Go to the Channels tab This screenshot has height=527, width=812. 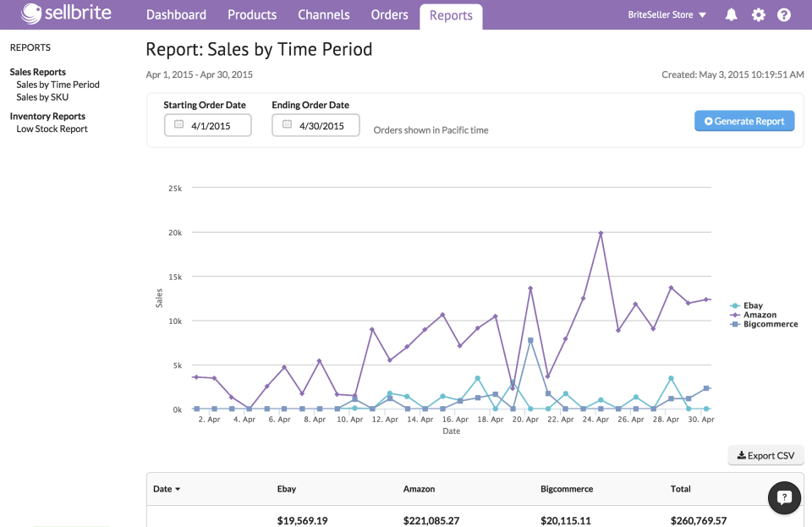point(324,15)
